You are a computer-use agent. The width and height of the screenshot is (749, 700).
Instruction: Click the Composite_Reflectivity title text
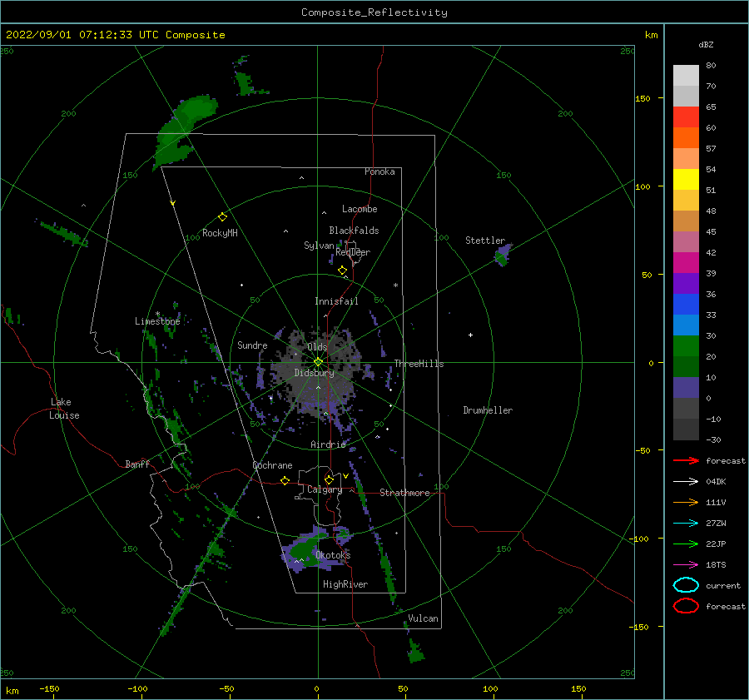coord(374,12)
